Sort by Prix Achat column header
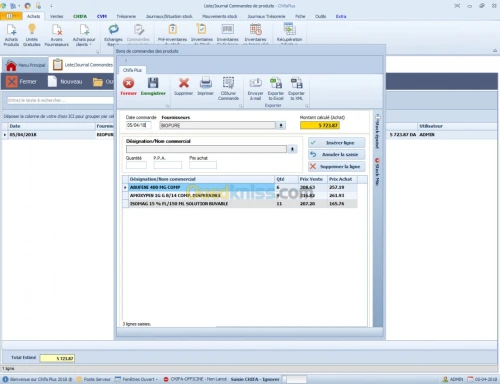Screen dimensions: 500x384 (x=342, y=179)
